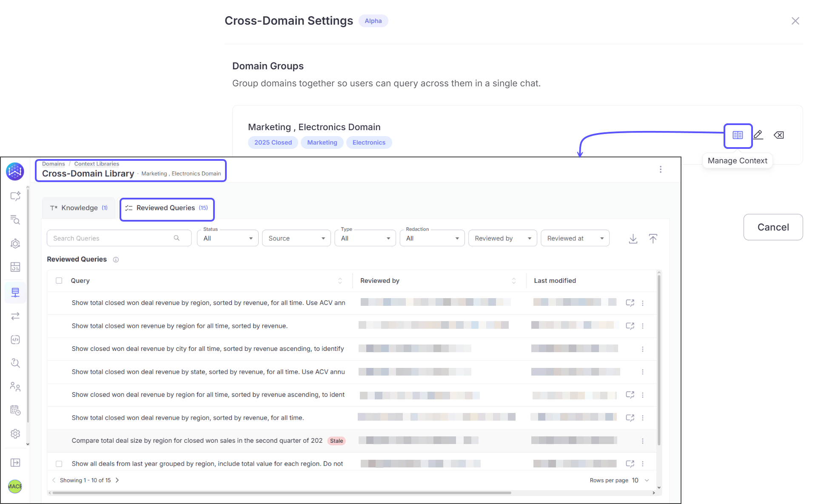This screenshot has width=818, height=504.
Task: Tick checkbox for 'Show all deals from last year' row
Action: (59, 464)
